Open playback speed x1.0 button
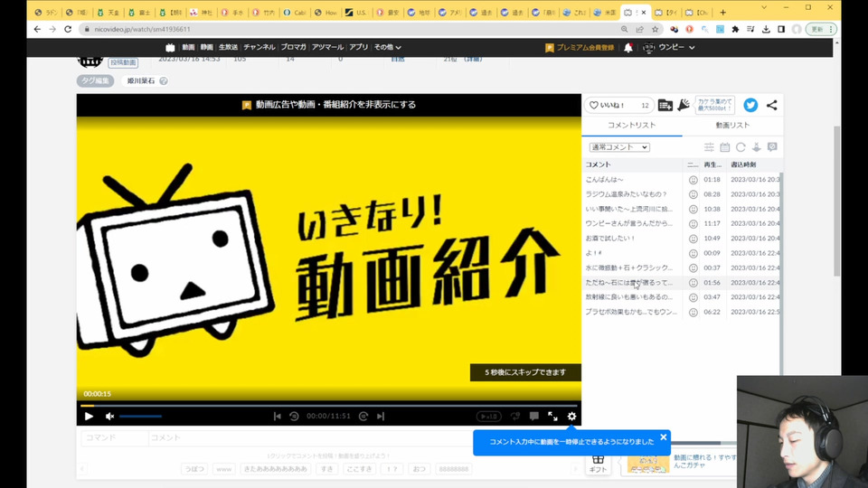Image resolution: width=868 pixels, height=488 pixels. click(489, 416)
